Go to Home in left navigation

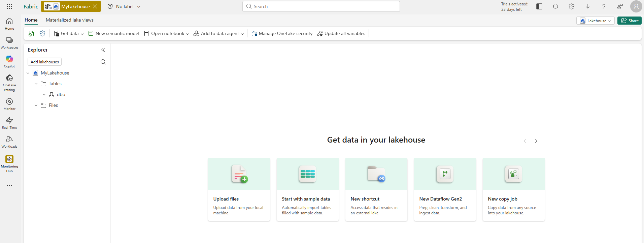[x=9, y=24]
